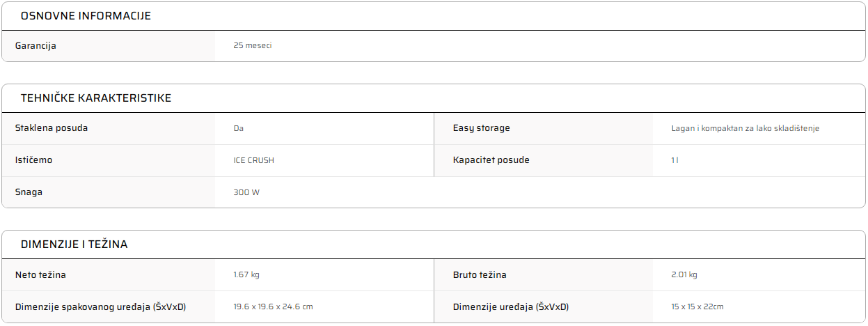Select the Ističemo label
This screenshot has height=326, width=868.
[33, 160]
